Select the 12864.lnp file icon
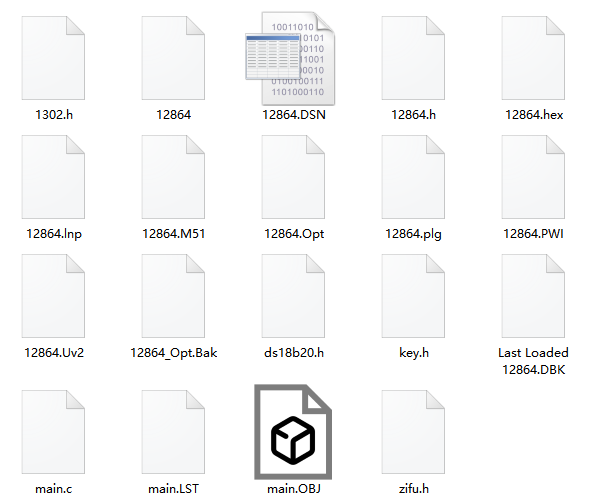597x502 pixels. point(53,177)
